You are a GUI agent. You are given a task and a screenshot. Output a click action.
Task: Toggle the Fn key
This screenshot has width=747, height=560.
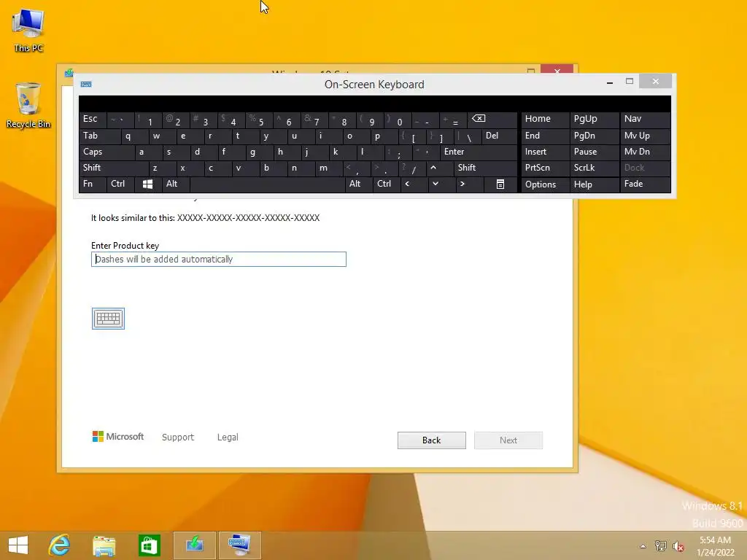(x=93, y=184)
